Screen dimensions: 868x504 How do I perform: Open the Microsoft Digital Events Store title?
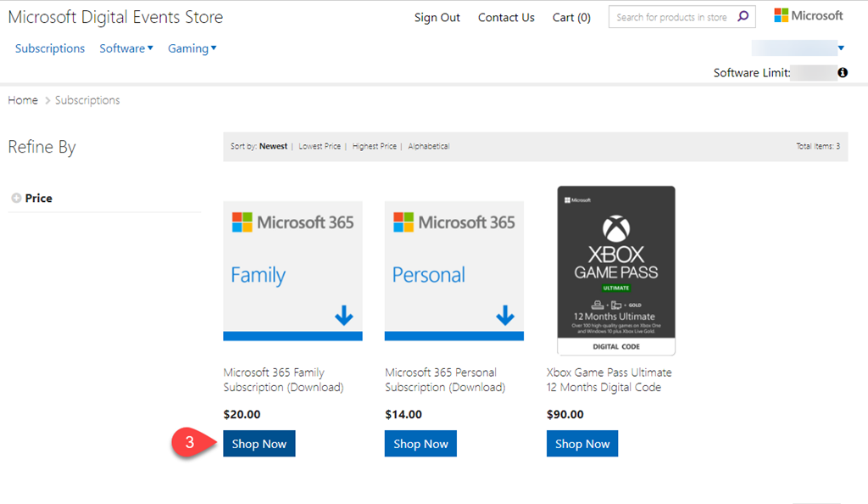pyautogui.click(x=115, y=17)
